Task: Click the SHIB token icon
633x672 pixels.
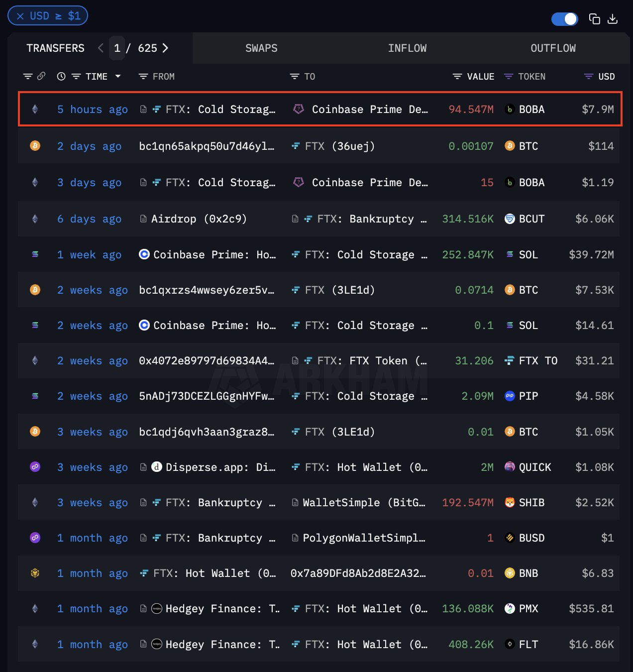Action: (x=510, y=502)
